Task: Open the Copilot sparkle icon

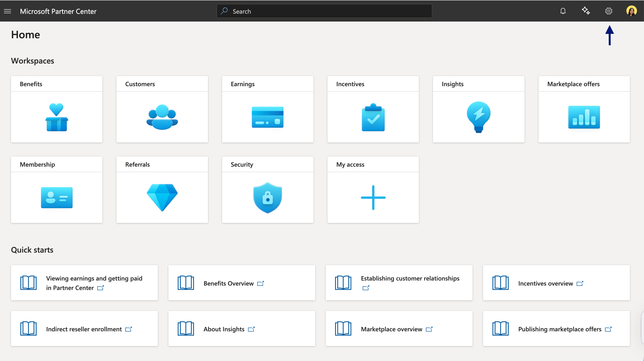Action: tap(585, 11)
